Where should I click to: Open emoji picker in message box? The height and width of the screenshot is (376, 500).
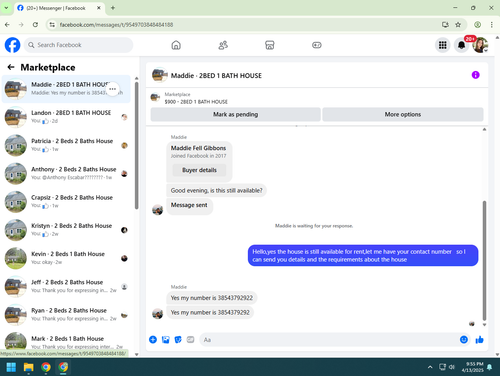464,340
